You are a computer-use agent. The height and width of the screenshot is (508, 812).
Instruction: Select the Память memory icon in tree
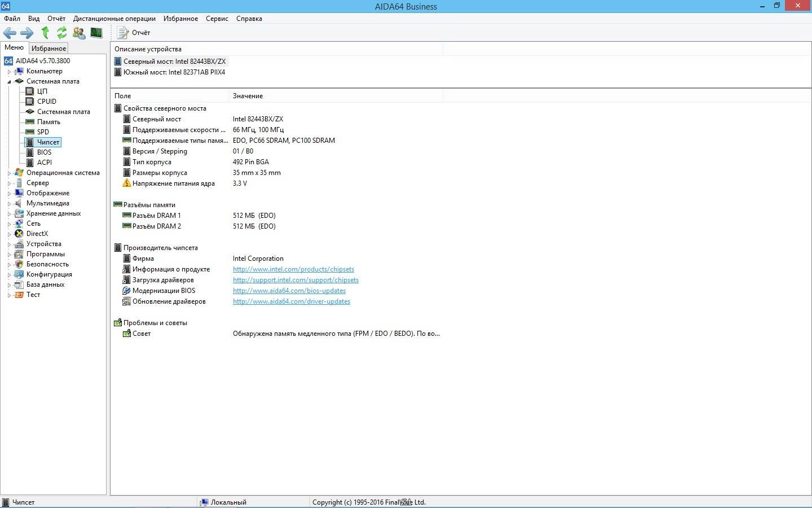[30, 122]
